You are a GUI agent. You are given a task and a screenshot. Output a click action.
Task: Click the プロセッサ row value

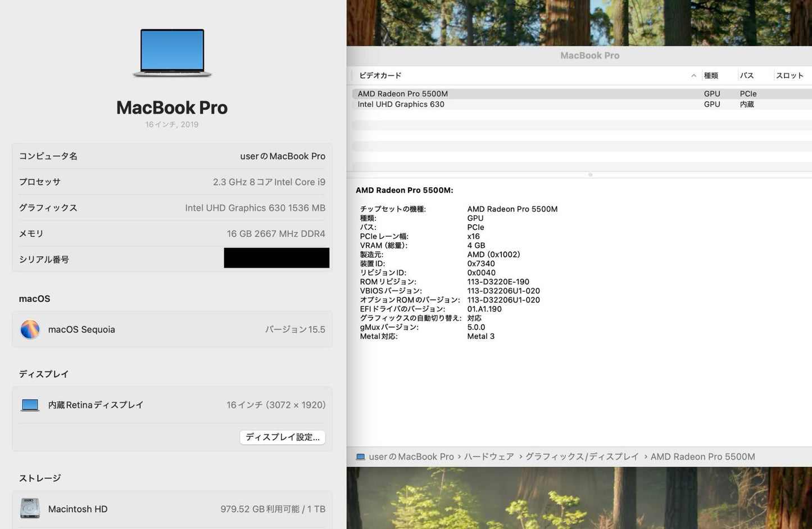(269, 182)
